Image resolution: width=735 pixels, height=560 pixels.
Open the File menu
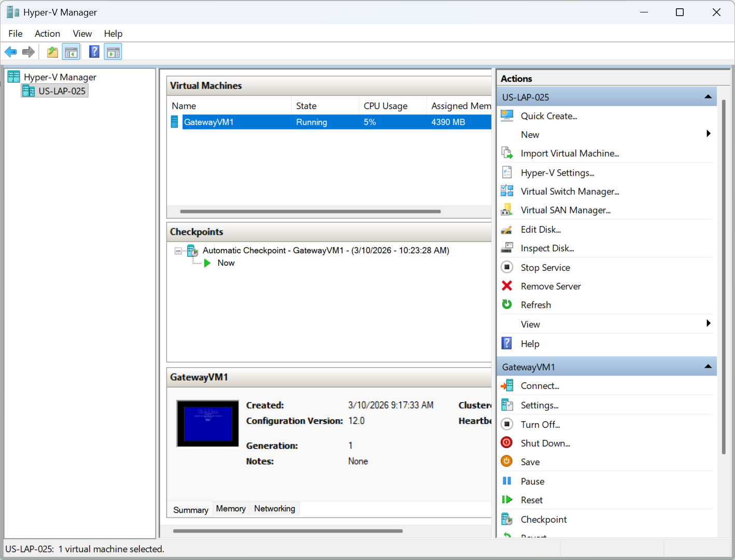pyautogui.click(x=16, y=34)
